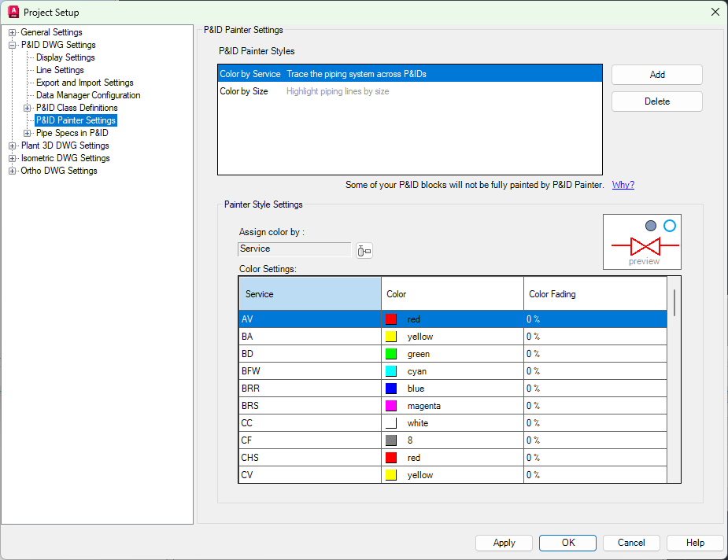The width and height of the screenshot is (728, 560).
Task: Expand Plant 3D DWG Settings node
Action: pyautogui.click(x=12, y=146)
